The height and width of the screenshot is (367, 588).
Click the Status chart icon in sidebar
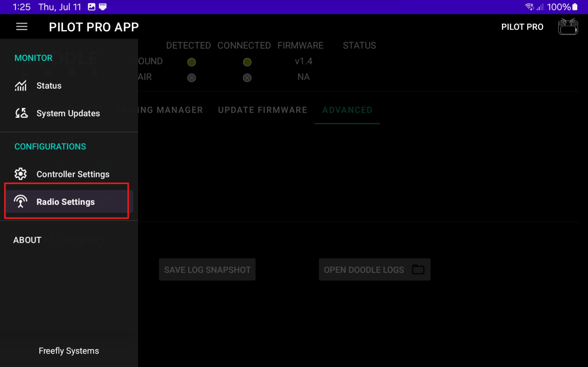point(21,86)
